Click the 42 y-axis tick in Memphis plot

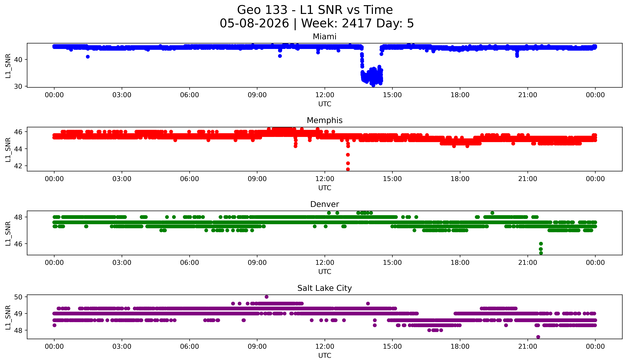[x=18, y=166]
